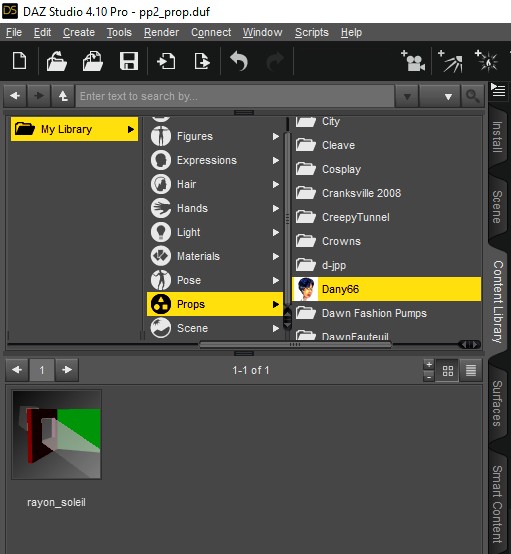Image resolution: width=511 pixels, height=554 pixels.
Task: Switch to the Scene pane tab
Action: click(498, 207)
